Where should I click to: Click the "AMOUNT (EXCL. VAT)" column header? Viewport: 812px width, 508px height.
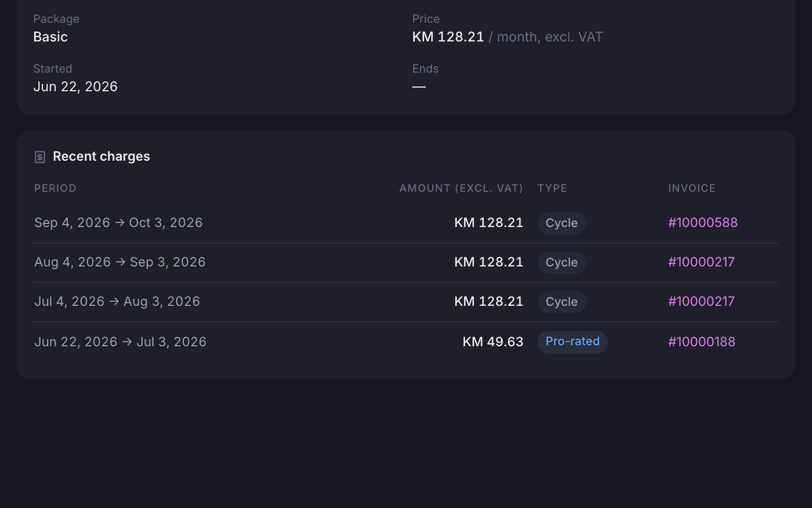pyautogui.click(x=461, y=188)
